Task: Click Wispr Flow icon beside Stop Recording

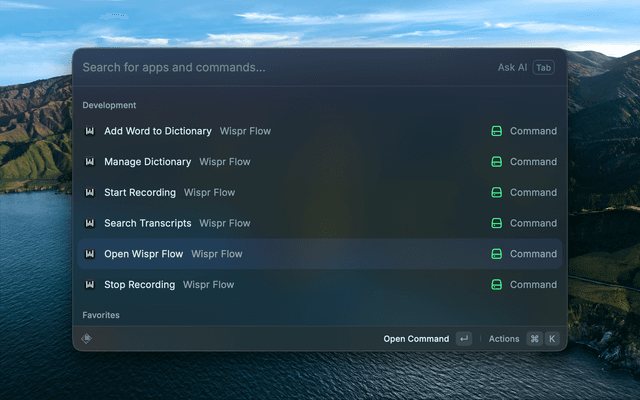Action: tap(90, 285)
